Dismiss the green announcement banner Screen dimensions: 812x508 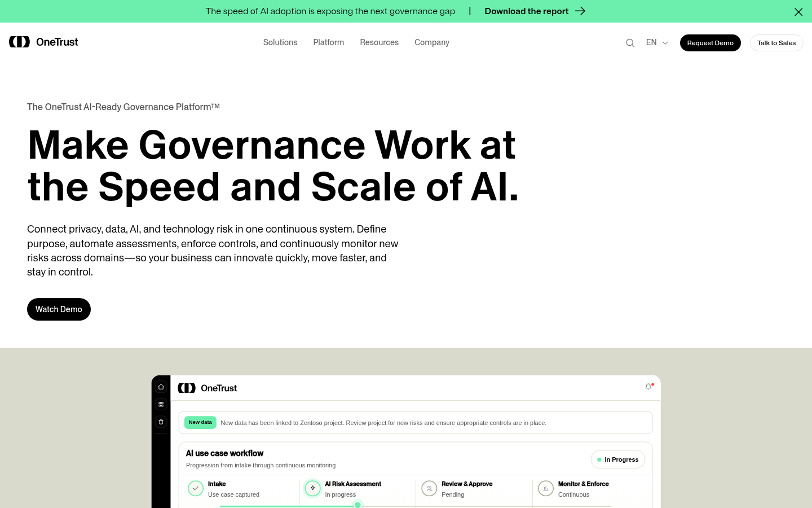tap(798, 12)
